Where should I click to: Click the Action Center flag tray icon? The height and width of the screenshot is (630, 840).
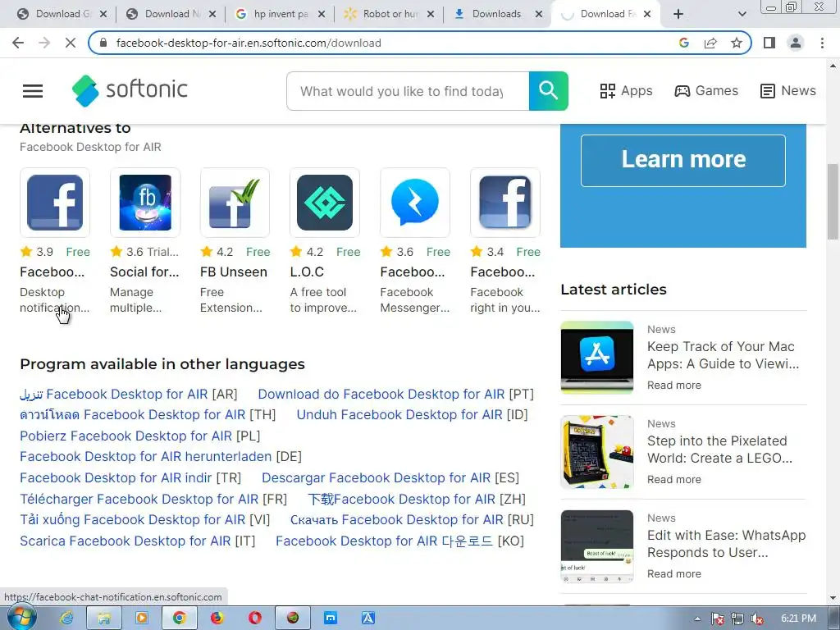click(x=718, y=619)
